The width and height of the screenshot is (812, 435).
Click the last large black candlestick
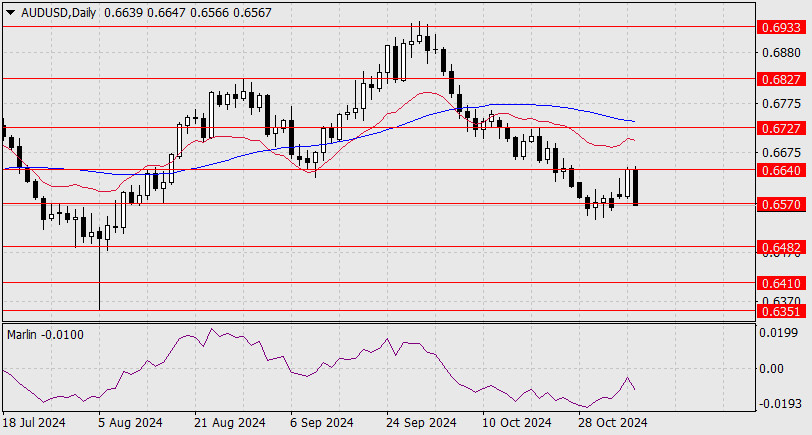[x=635, y=187]
